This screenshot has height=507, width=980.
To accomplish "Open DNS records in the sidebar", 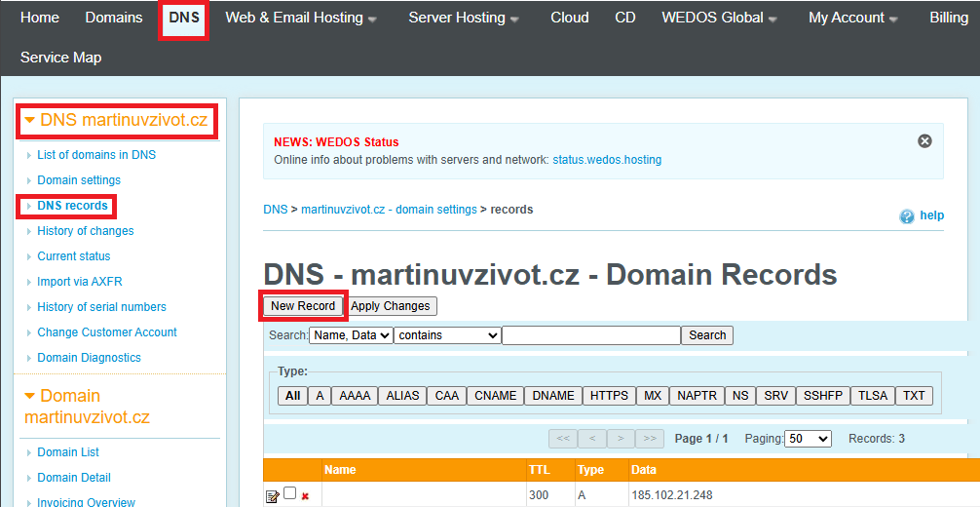I will tap(72, 206).
